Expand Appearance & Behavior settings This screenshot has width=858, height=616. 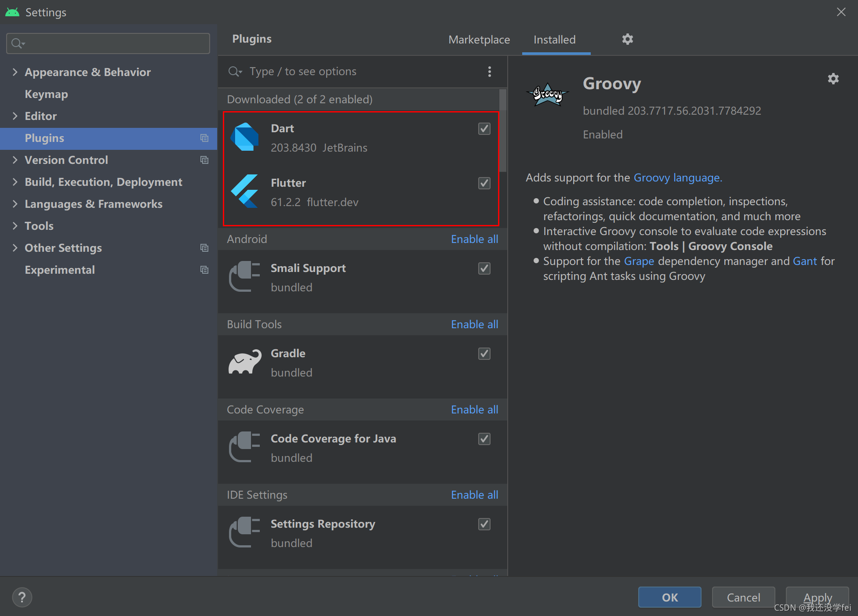[15, 72]
